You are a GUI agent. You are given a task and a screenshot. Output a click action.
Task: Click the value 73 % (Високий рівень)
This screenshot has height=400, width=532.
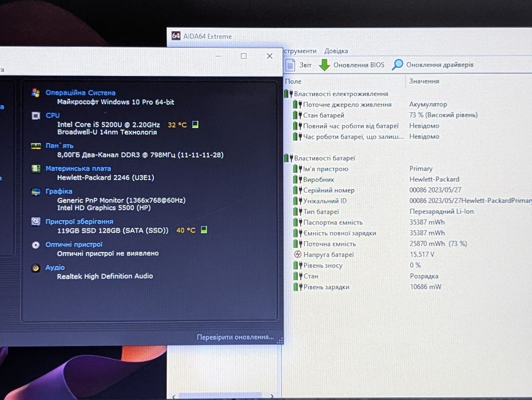(443, 115)
